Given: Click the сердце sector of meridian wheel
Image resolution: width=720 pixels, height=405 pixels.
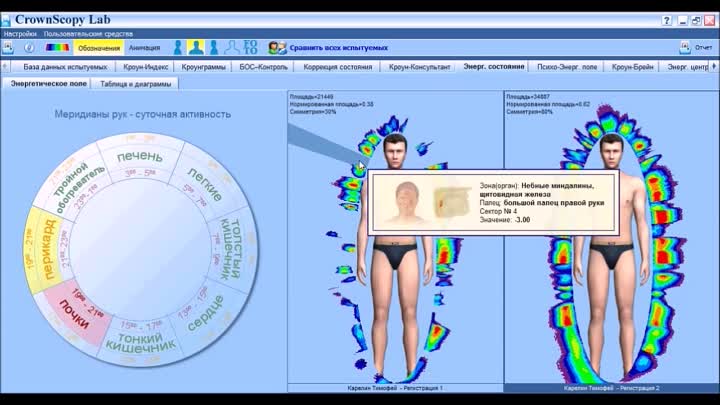Looking at the screenshot, I should tap(205, 313).
